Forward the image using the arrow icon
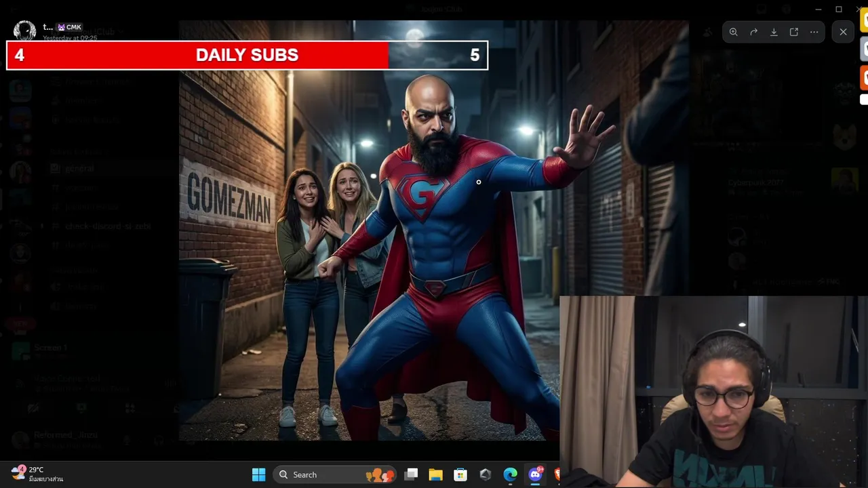This screenshot has height=488, width=868. point(753,32)
